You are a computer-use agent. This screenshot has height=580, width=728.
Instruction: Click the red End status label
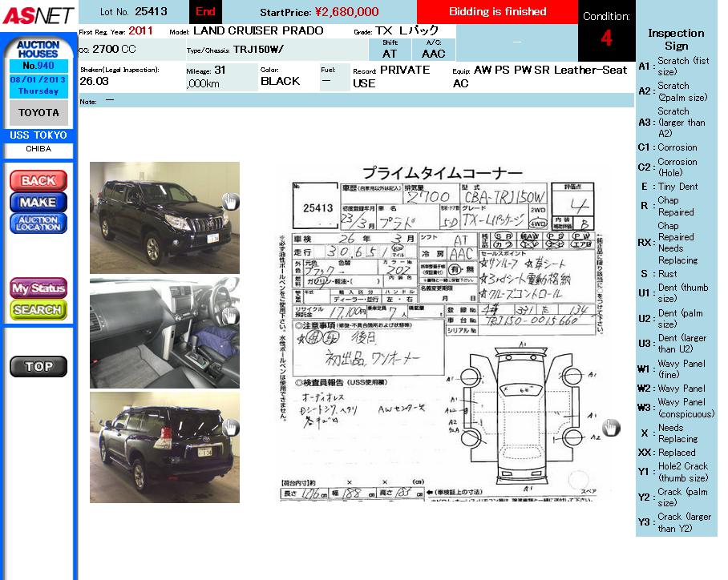(x=205, y=12)
